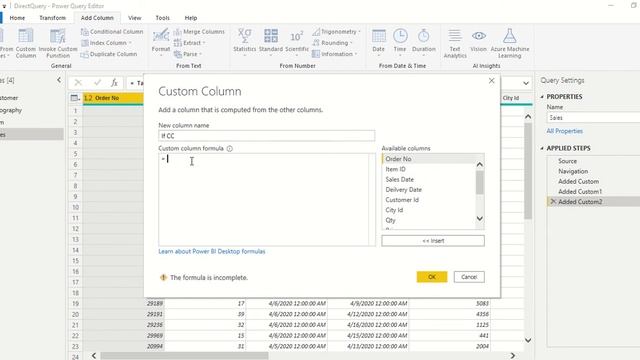This screenshot has width=640, height=360.
Task: Open the Custom Column tool in ribbon
Action: pos(26,43)
